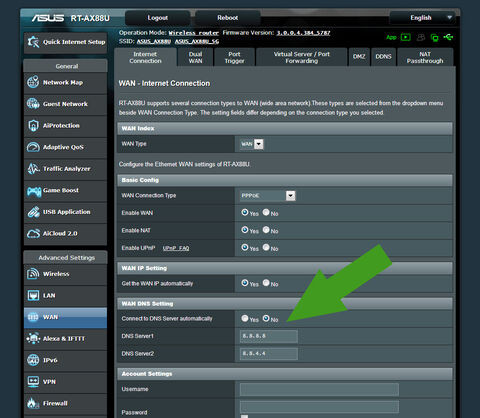
Task: Set Enable UPnP to No
Action: pyautogui.click(x=266, y=247)
